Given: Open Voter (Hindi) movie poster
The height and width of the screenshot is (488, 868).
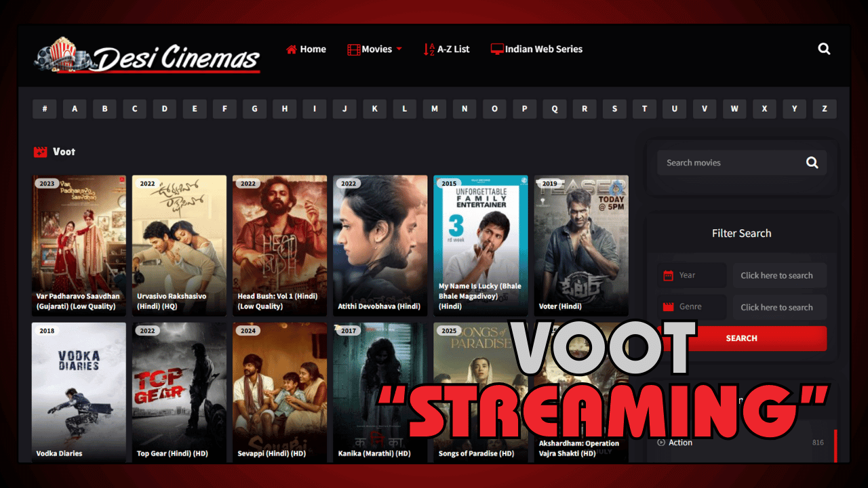Looking at the screenshot, I should point(581,245).
